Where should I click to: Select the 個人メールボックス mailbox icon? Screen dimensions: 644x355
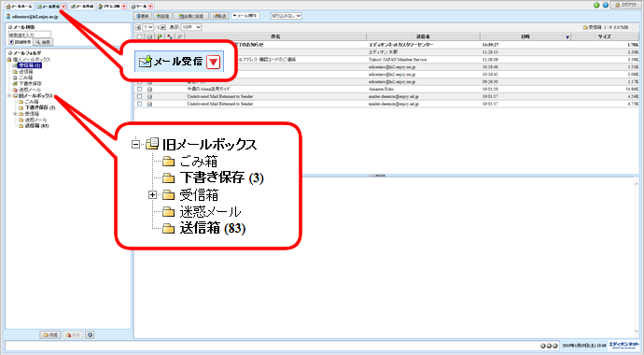[9, 60]
